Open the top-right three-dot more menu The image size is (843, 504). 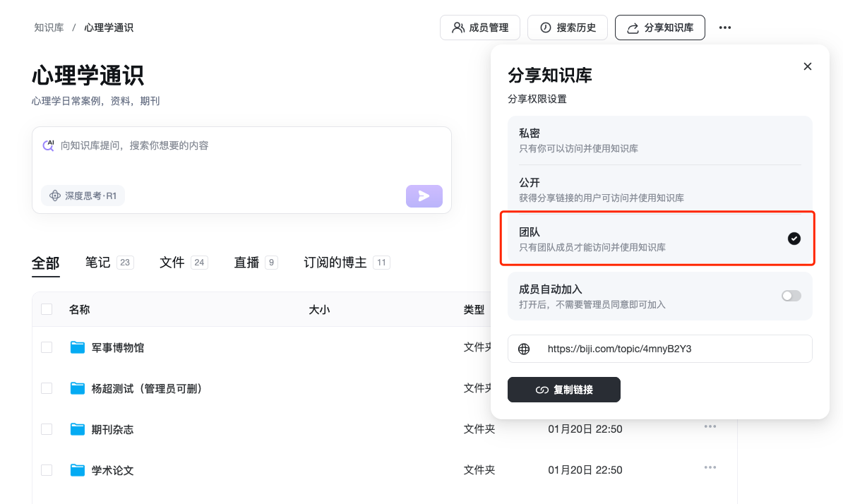724,28
